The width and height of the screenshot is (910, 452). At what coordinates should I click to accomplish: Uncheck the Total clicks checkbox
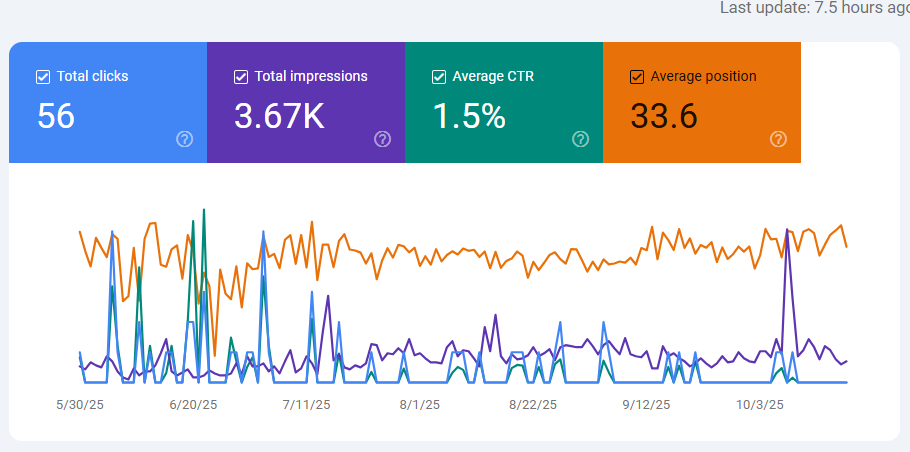(x=43, y=76)
